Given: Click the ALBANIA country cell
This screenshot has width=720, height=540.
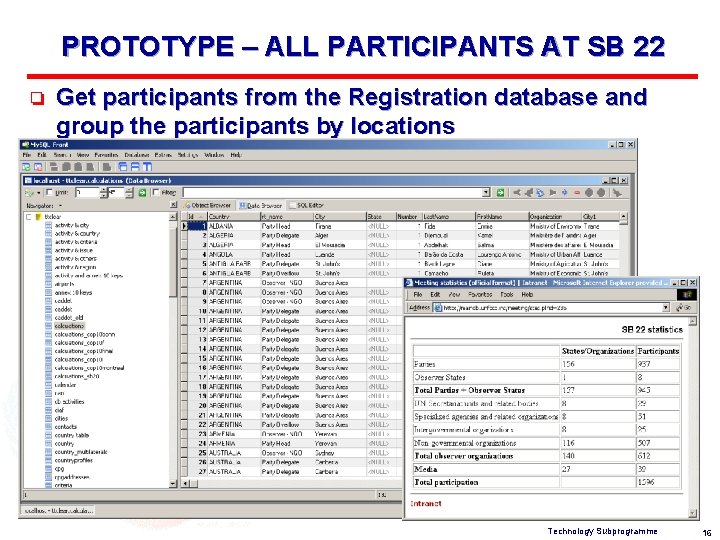Looking at the screenshot, I should coord(234,226).
